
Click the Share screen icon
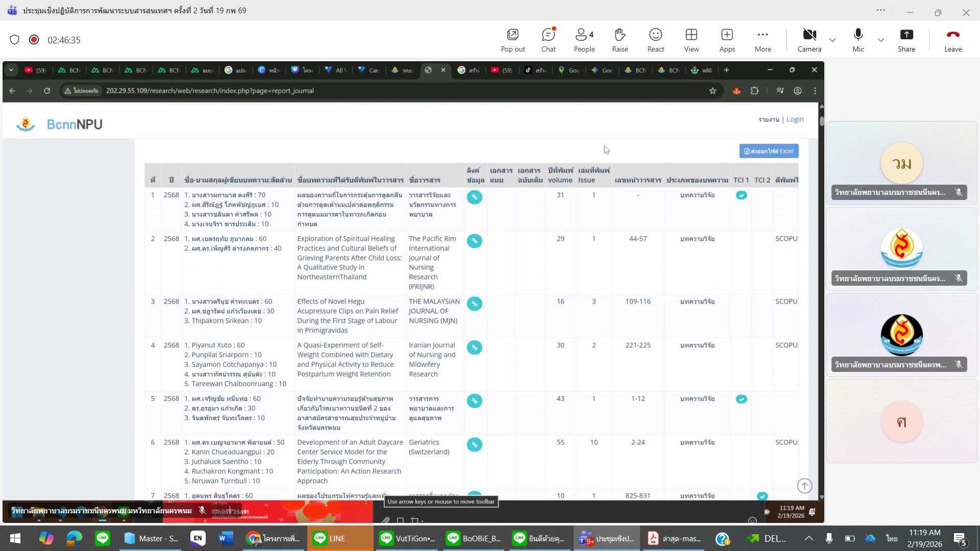coord(906,40)
